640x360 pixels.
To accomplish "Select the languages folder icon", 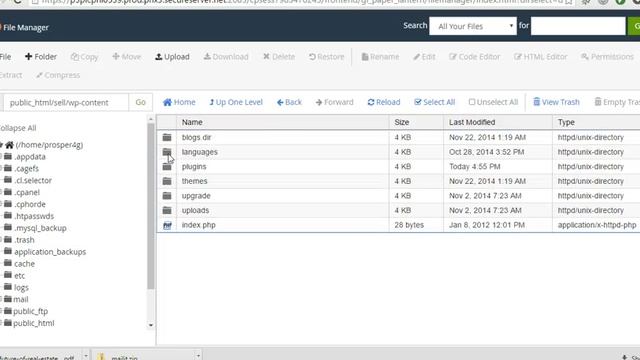I will (x=167, y=152).
